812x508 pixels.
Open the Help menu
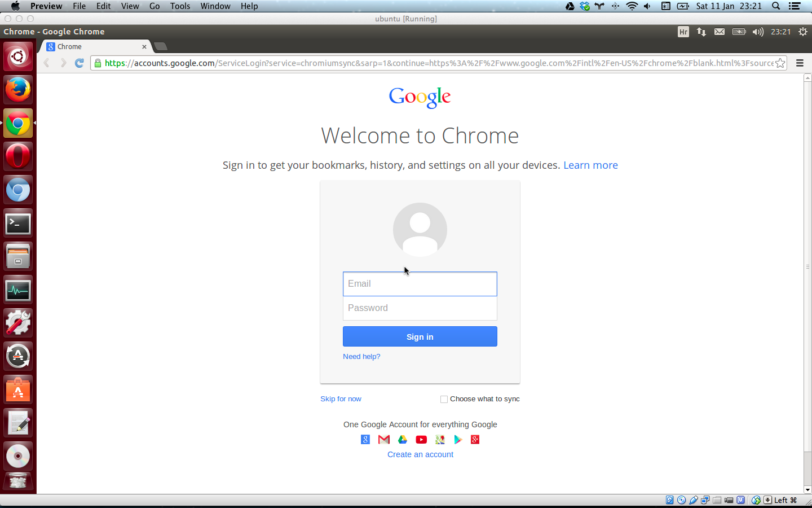pos(249,6)
